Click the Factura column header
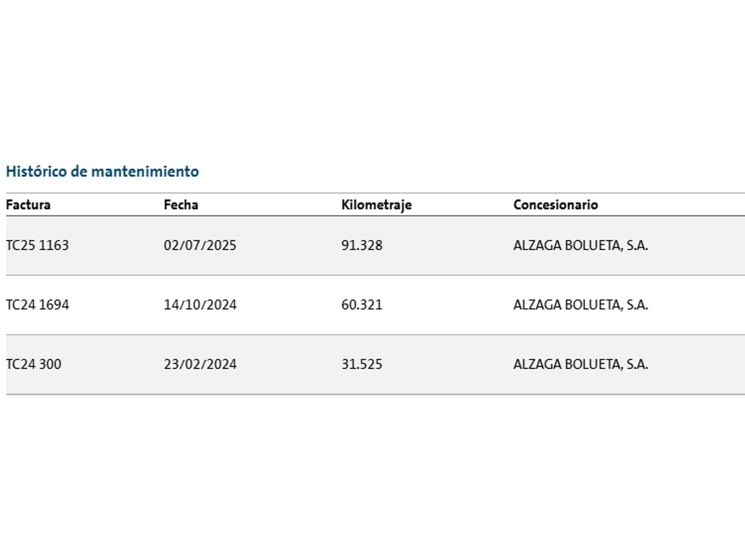Viewport: 745px width, 560px height. point(28,205)
